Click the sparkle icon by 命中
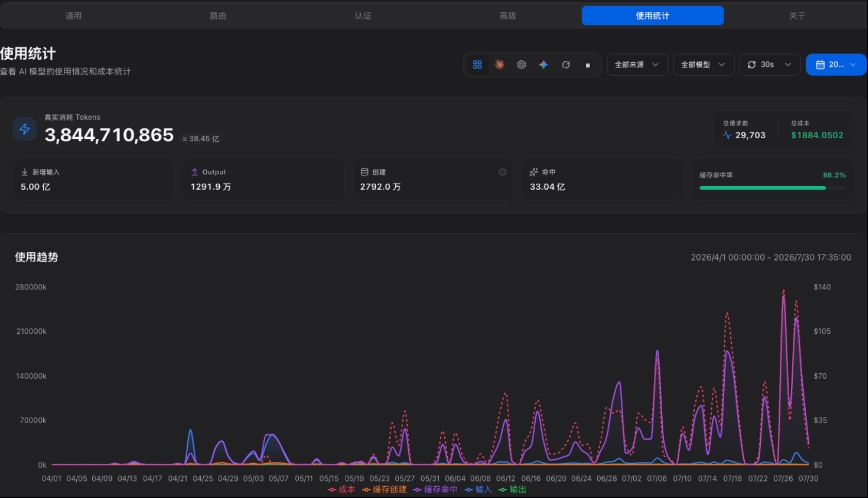 pyautogui.click(x=534, y=172)
